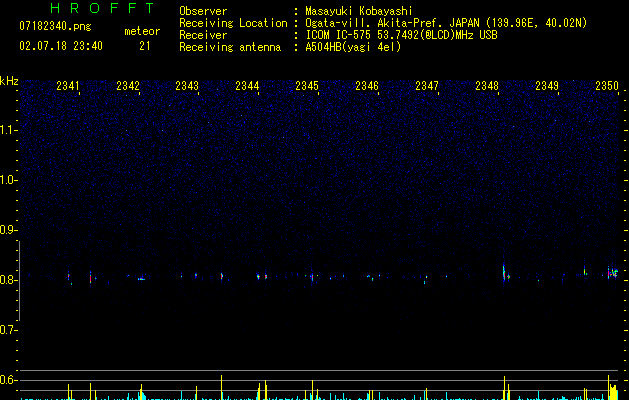
Task: Click the 1.1 kHz axis label
Action: (x=7, y=130)
